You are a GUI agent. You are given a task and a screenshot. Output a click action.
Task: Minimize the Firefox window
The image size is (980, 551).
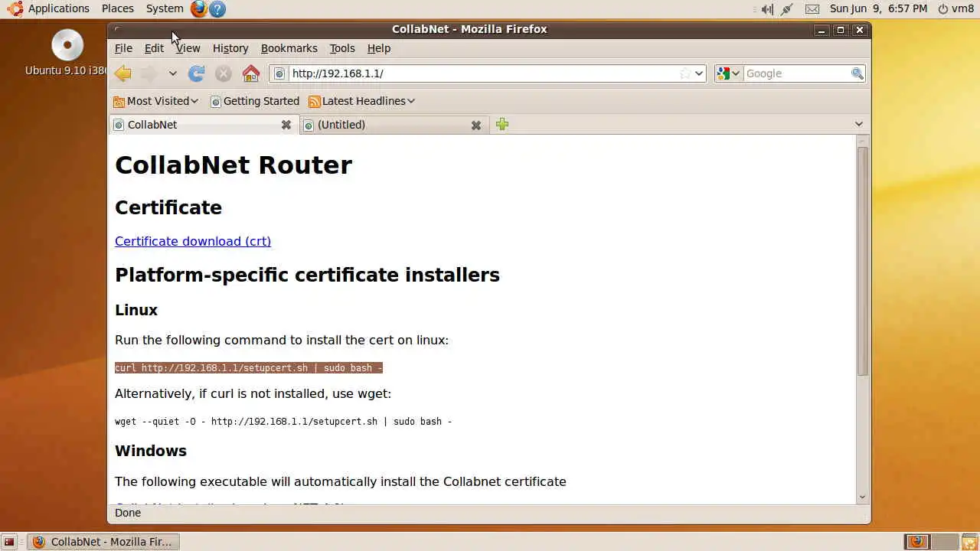point(822,30)
